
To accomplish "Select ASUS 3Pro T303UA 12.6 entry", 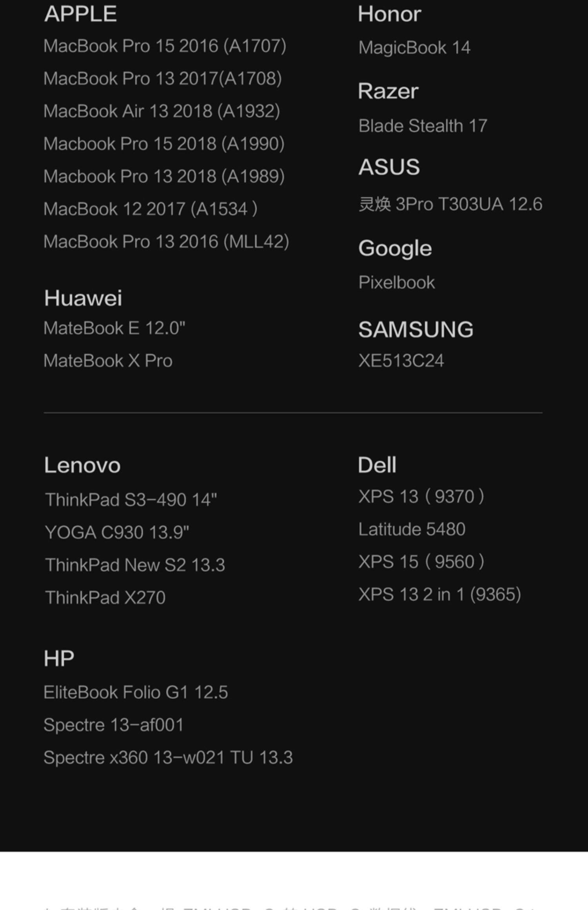I will coord(450,204).
